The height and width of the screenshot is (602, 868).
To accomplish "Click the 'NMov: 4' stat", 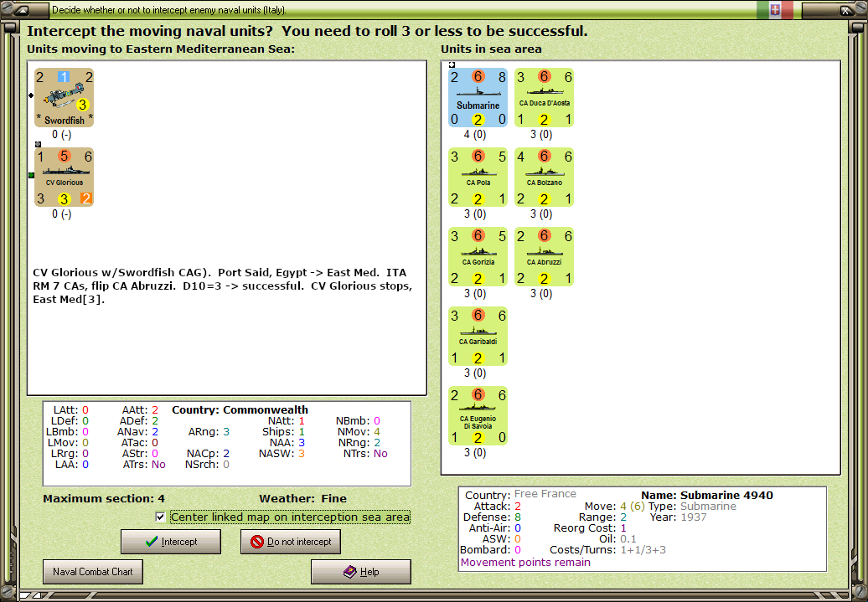I will coord(359,431).
